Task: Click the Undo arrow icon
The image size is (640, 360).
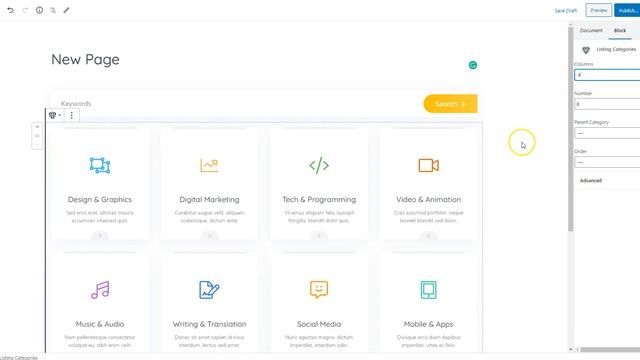Action: [x=10, y=10]
